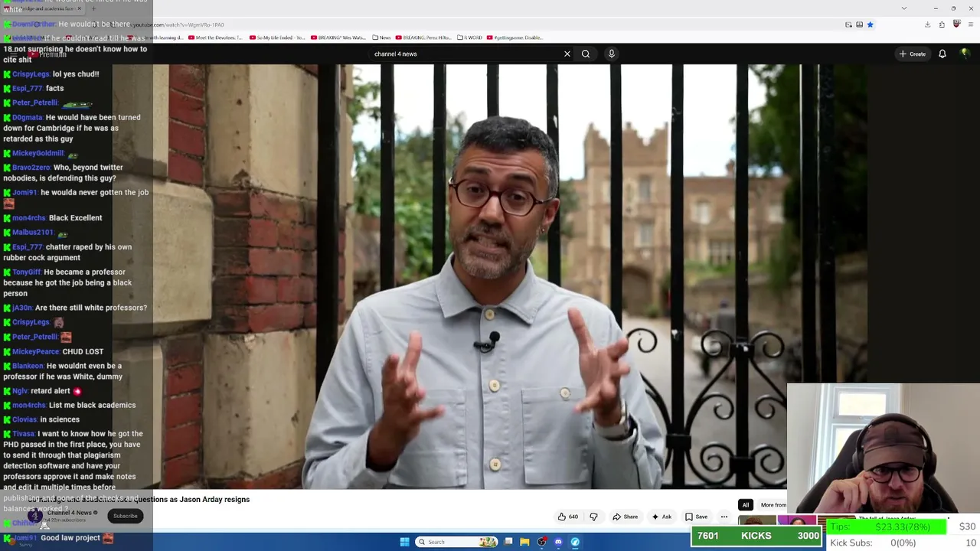The image size is (980, 551).
Task: Click chat message 'List me black academics'
Action: click(x=92, y=406)
